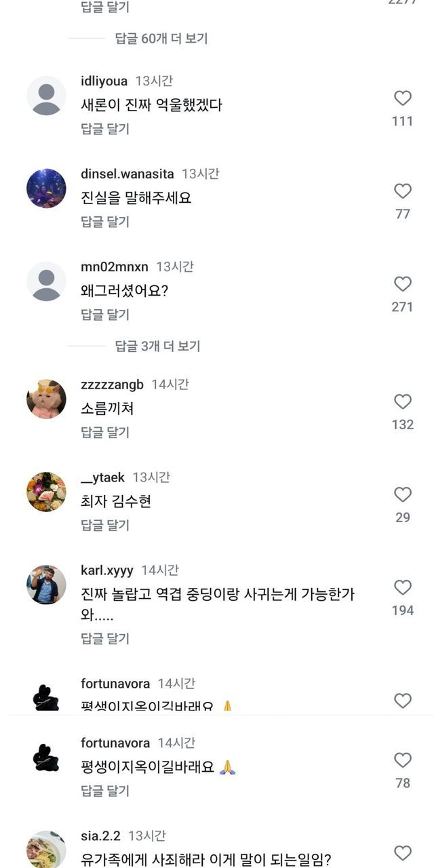View the zzzzzangb profile photo
The width and height of the screenshot is (434, 868).
46,399
